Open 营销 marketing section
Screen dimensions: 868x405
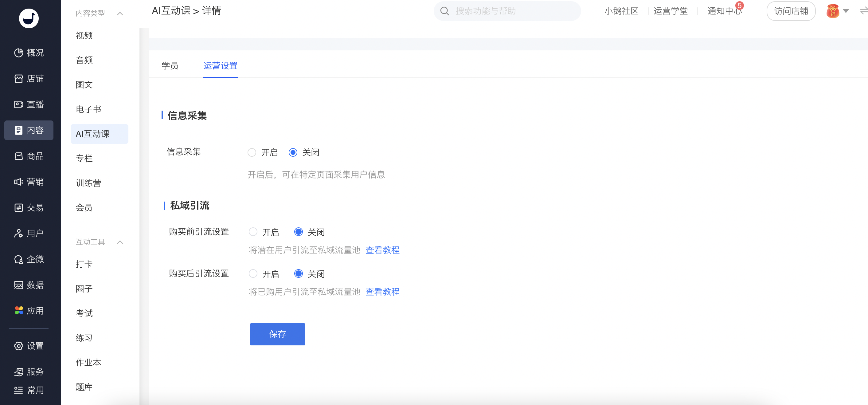click(x=29, y=182)
